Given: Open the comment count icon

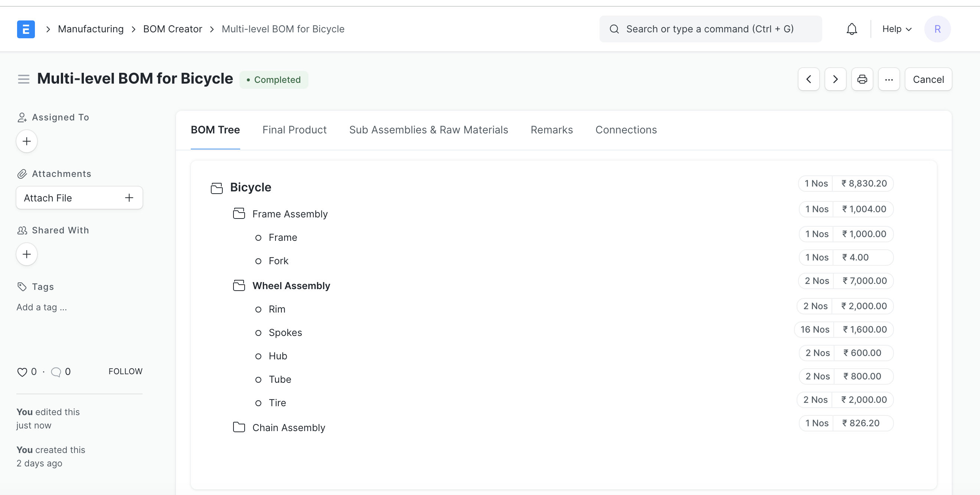Looking at the screenshot, I should click(56, 372).
